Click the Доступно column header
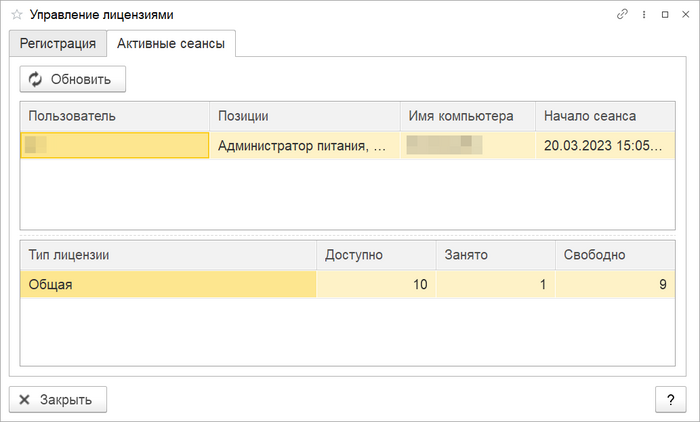The image size is (700, 422). click(376, 255)
